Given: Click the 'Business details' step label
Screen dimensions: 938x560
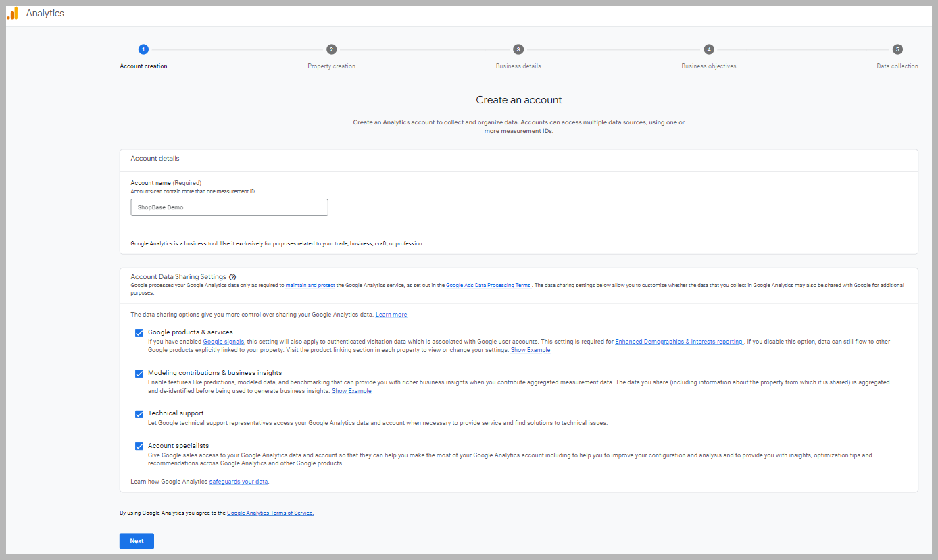Looking at the screenshot, I should click(518, 66).
